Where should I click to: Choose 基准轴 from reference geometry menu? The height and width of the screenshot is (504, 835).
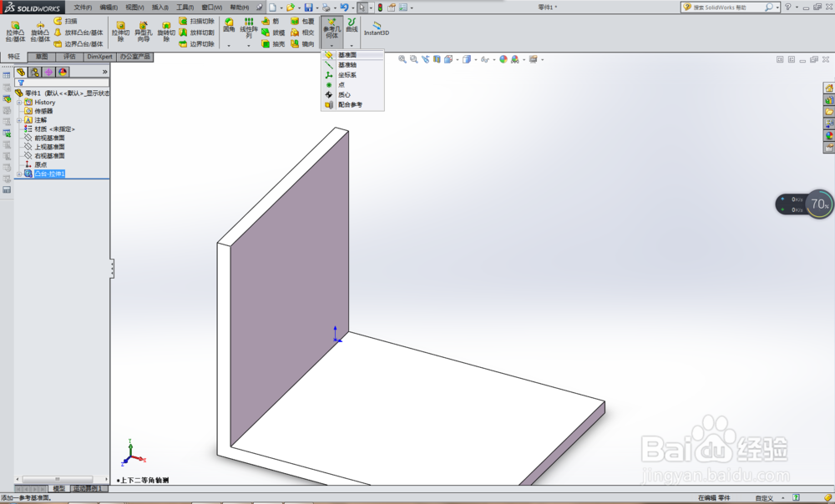click(x=352, y=65)
